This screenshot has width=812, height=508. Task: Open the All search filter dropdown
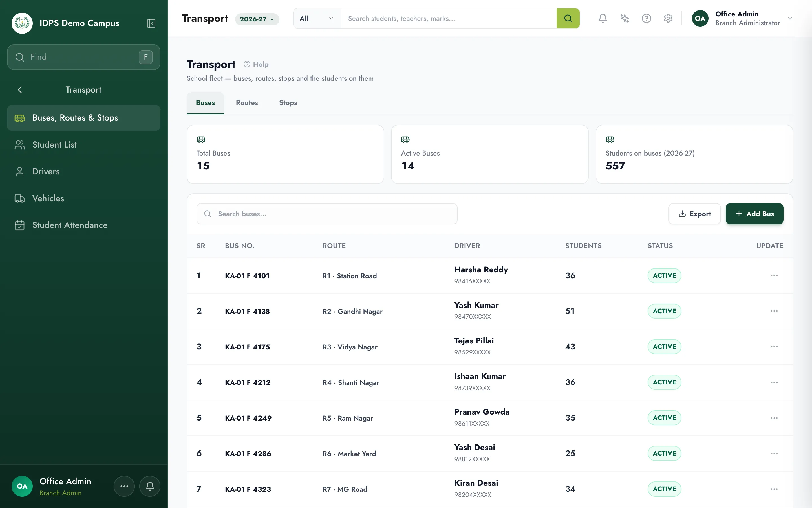pos(317,18)
